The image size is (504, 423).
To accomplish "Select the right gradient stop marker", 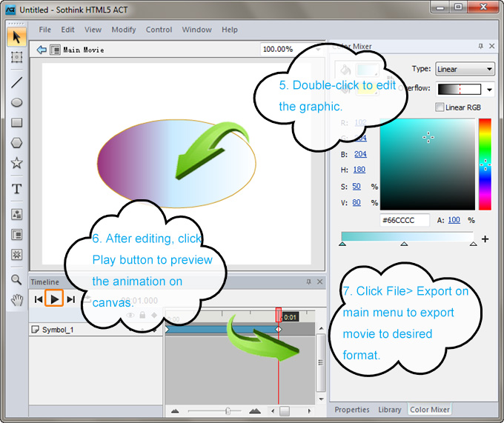I will (473, 244).
